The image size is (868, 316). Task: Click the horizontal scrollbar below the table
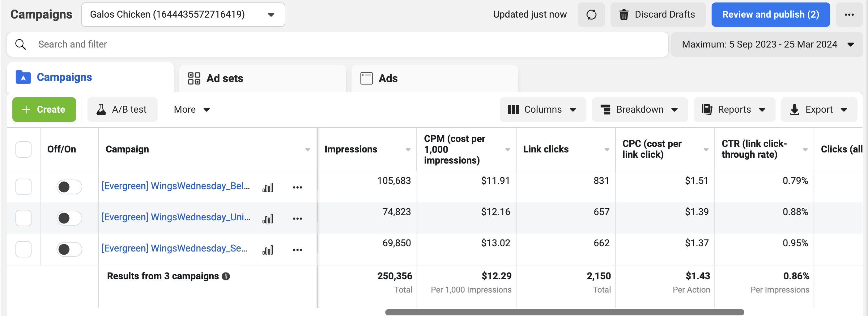tap(564, 312)
